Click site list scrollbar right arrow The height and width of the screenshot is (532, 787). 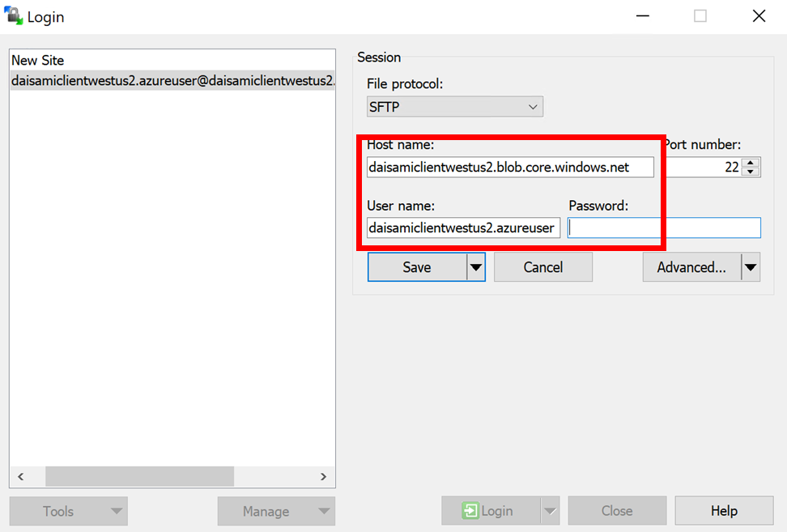pyautogui.click(x=324, y=476)
